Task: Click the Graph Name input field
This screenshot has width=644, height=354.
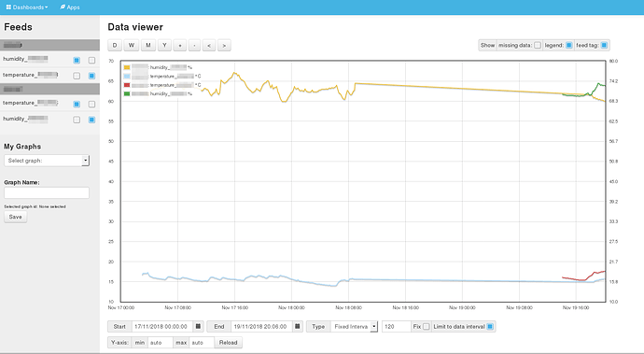Action: (x=47, y=192)
